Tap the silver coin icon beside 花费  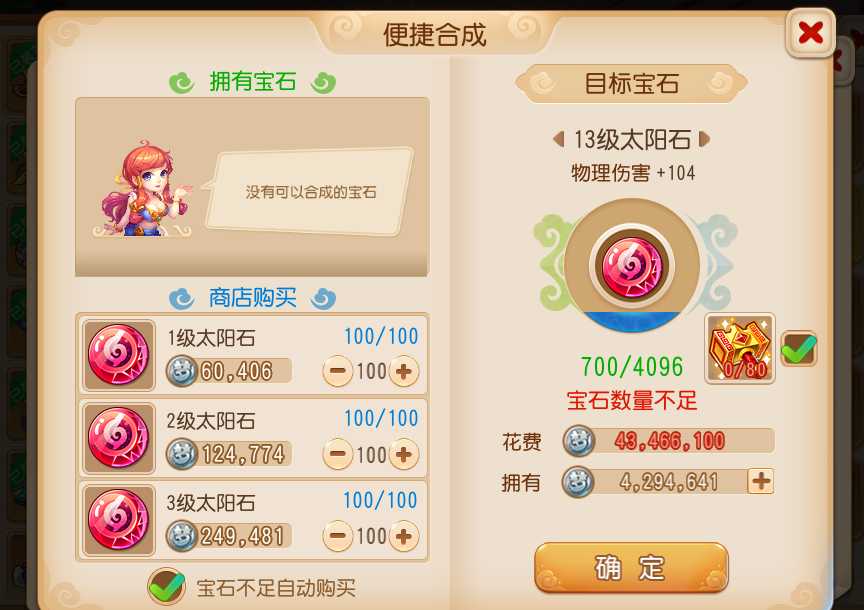pos(579,441)
